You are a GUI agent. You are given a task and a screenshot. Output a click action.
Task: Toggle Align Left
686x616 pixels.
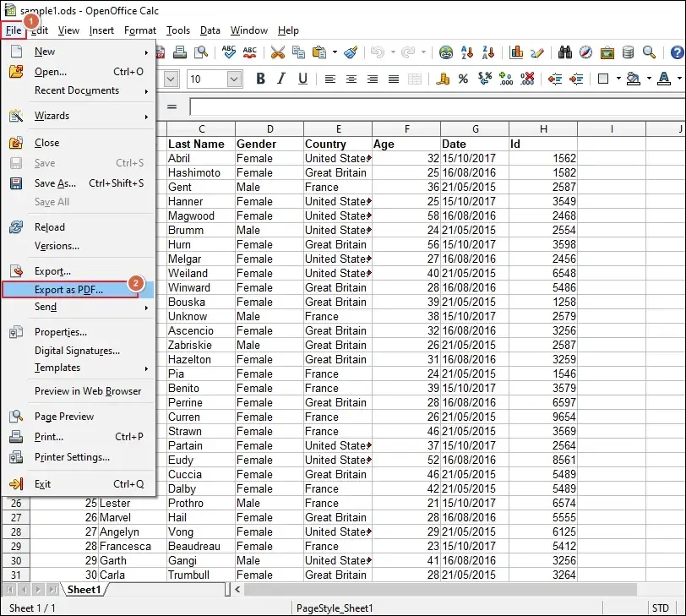330,79
